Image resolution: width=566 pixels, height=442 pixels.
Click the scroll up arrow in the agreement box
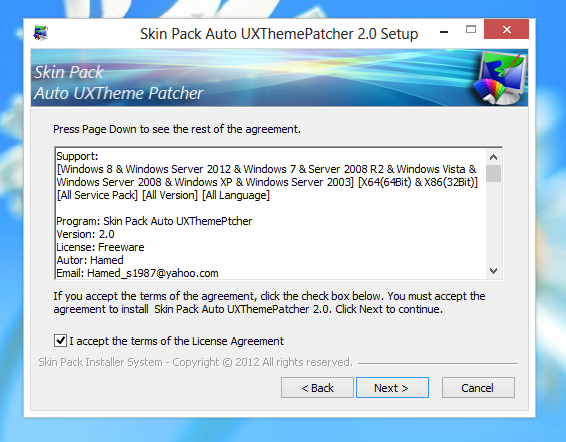(493, 157)
